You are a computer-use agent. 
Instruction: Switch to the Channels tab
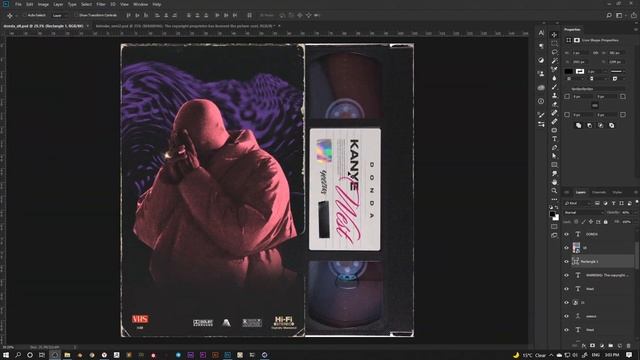599,192
